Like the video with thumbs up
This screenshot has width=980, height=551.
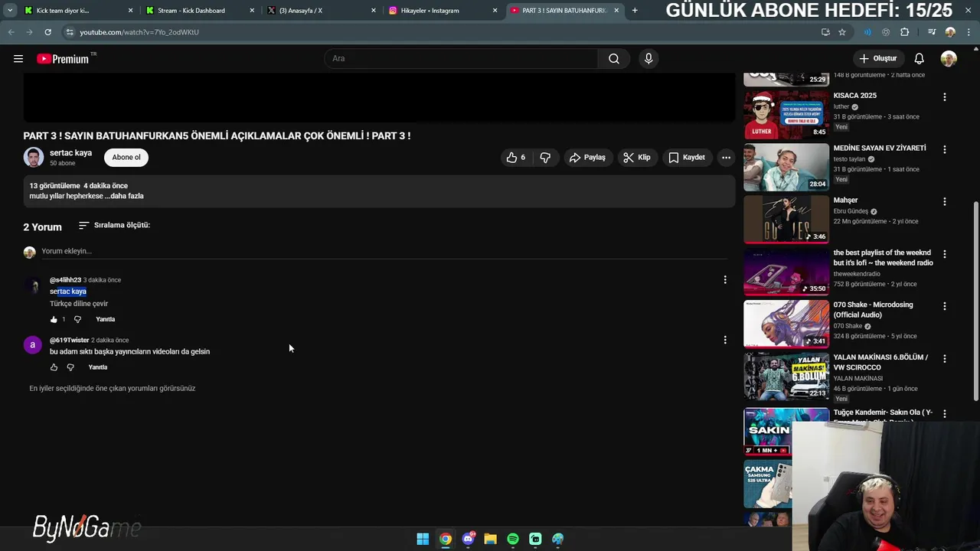(515, 158)
